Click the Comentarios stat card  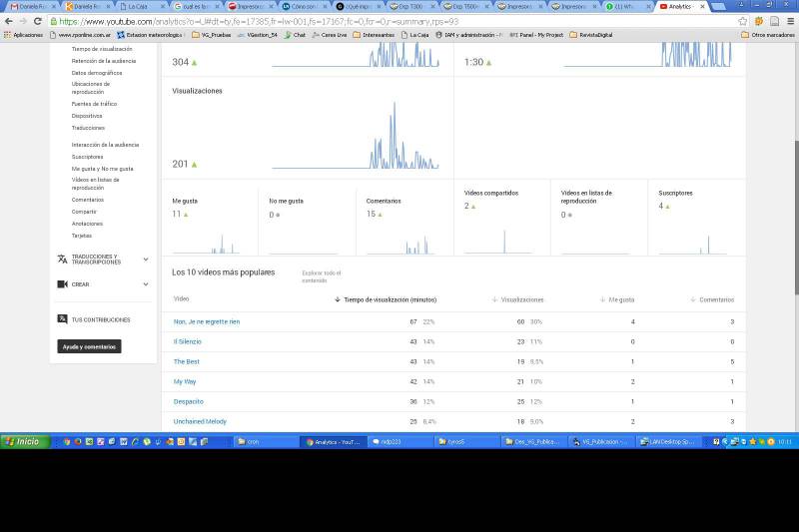coord(404,218)
